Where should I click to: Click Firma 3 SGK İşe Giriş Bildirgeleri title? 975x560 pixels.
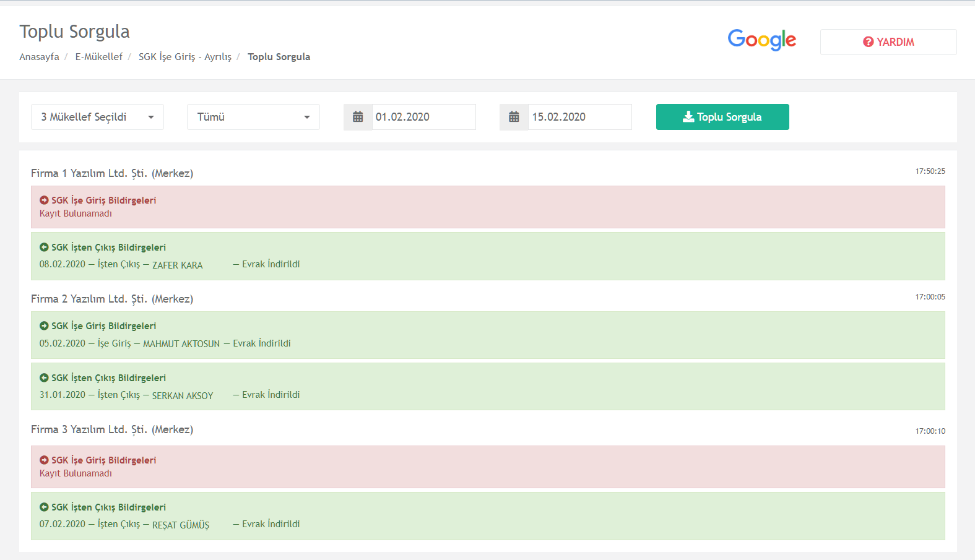[x=103, y=460]
